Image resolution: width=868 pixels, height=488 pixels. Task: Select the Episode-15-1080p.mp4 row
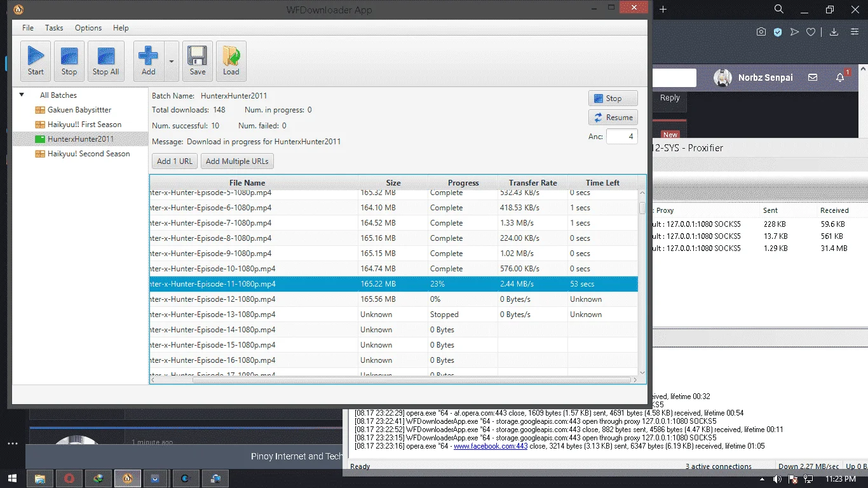pos(393,345)
